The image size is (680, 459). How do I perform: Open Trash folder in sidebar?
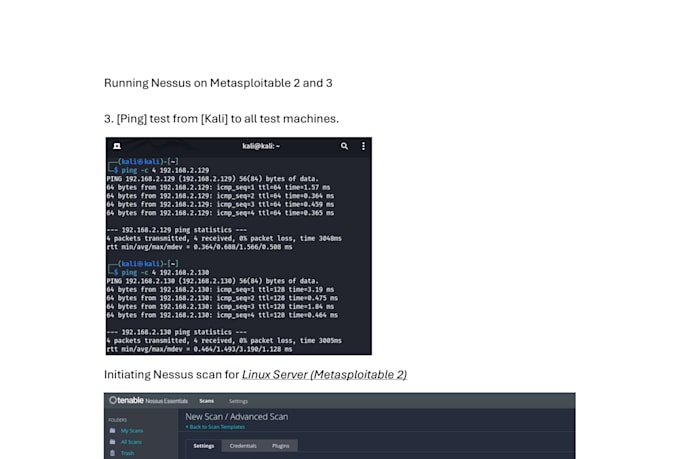[x=128, y=453]
